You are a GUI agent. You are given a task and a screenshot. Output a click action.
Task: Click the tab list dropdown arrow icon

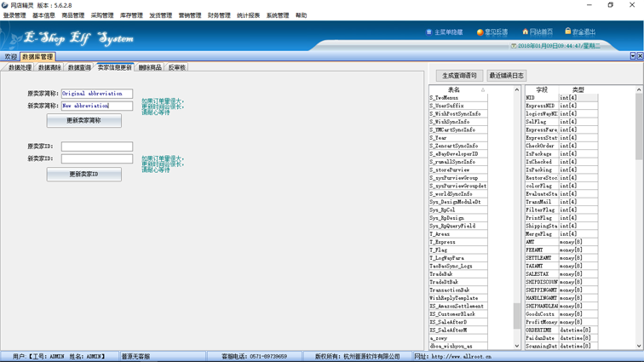click(632, 56)
